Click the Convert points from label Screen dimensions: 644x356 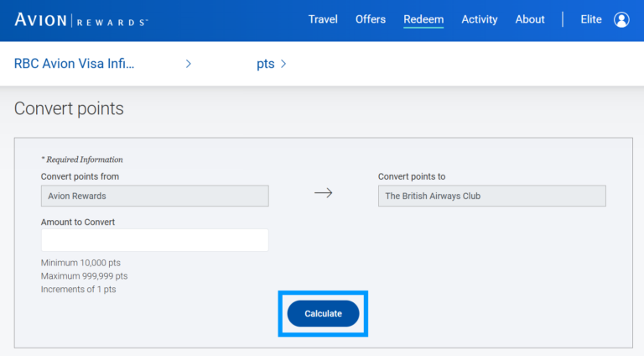80,176
